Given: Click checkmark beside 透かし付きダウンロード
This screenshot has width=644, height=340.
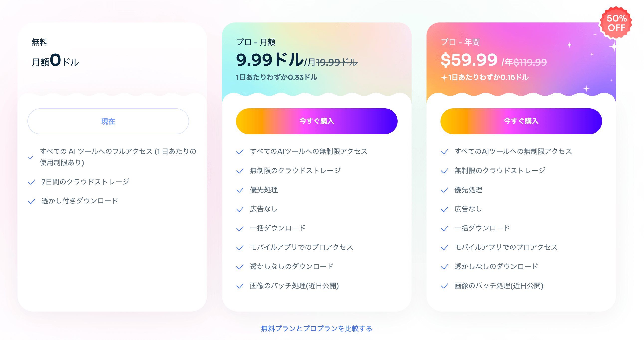Looking at the screenshot, I should [31, 201].
